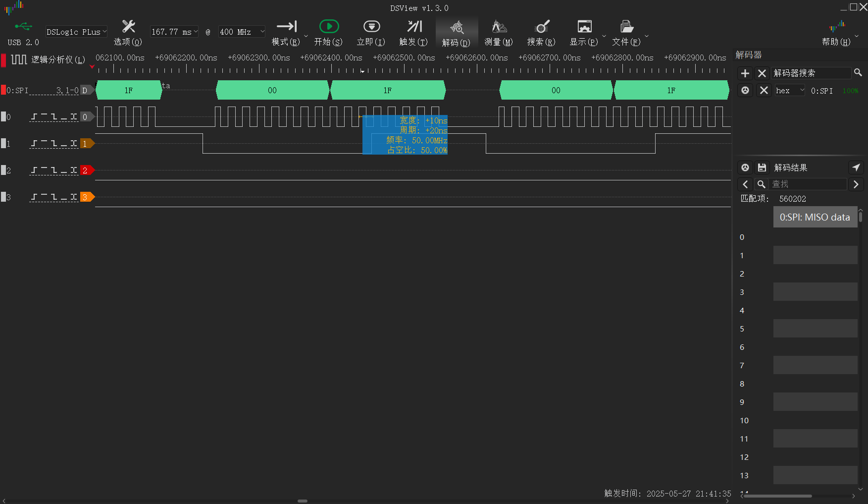This screenshot has height=504, width=868.
Task: Click the magnifier icon beside 查找 field
Action: tap(762, 184)
